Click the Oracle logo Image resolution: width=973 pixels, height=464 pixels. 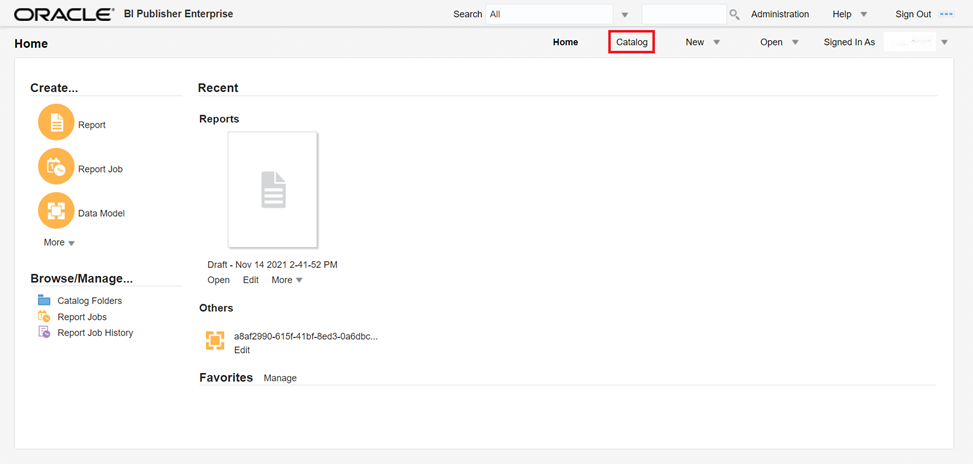tap(65, 14)
